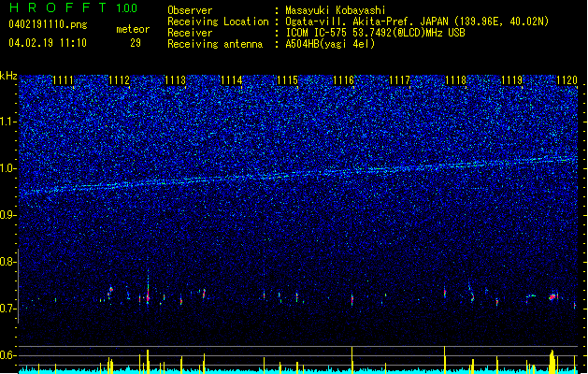Screen dimensions: 588x374
Task: Click the HROFFT 1.0.0 title text
Action: click(73, 7)
